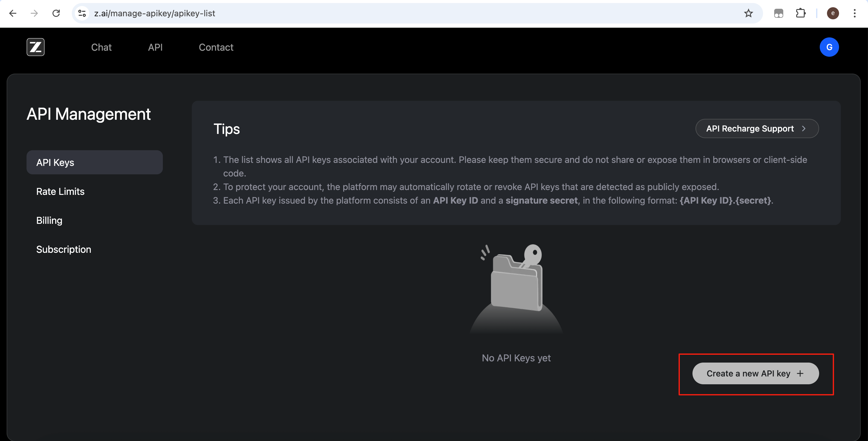Screen dimensions: 868x441
Task: Open the browser extensions puzzle icon
Action: [x=801, y=13]
